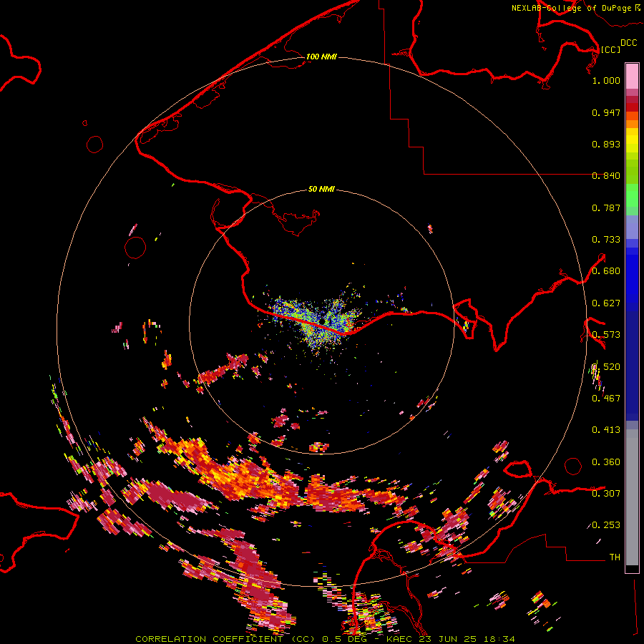Viewport: 644px width, 644px height.
Task: Click the CORRELATION COEFFICIENT (CC) title text
Action: coord(226,639)
